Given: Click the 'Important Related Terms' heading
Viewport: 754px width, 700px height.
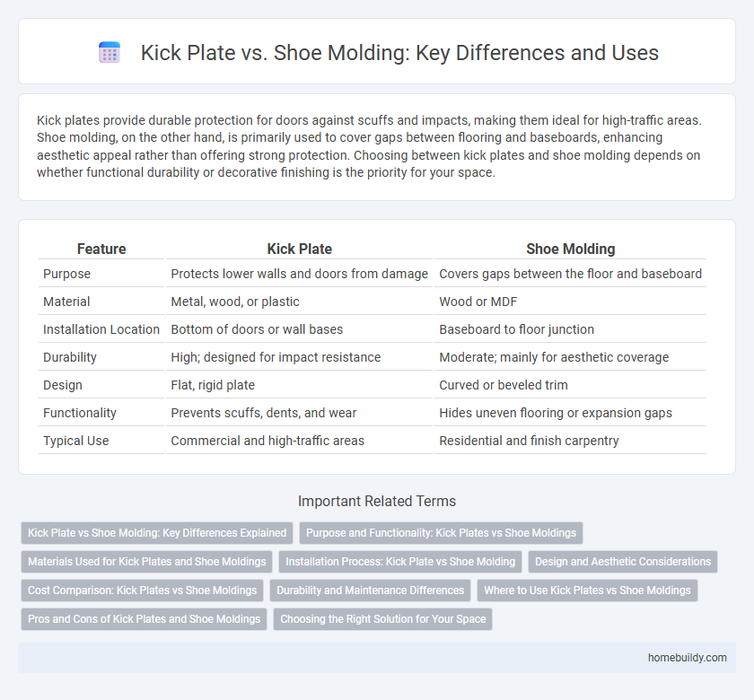Looking at the screenshot, I should point(377,501).
